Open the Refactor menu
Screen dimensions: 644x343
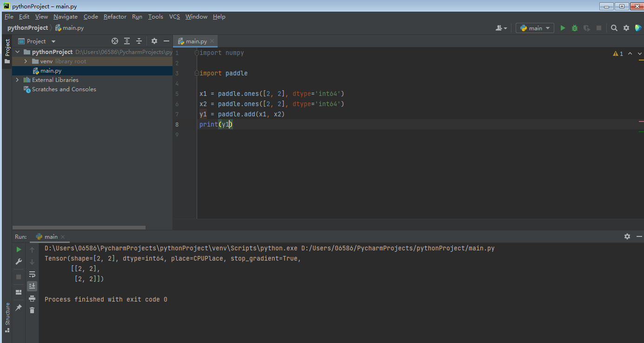click(x=115, y=16)
